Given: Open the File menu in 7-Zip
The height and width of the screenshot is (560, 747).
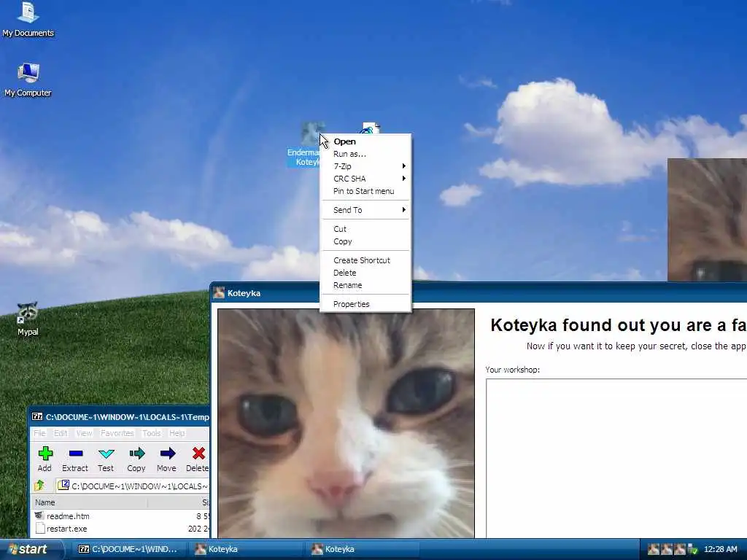Looking at the screenshot, I should coord(39,433).
